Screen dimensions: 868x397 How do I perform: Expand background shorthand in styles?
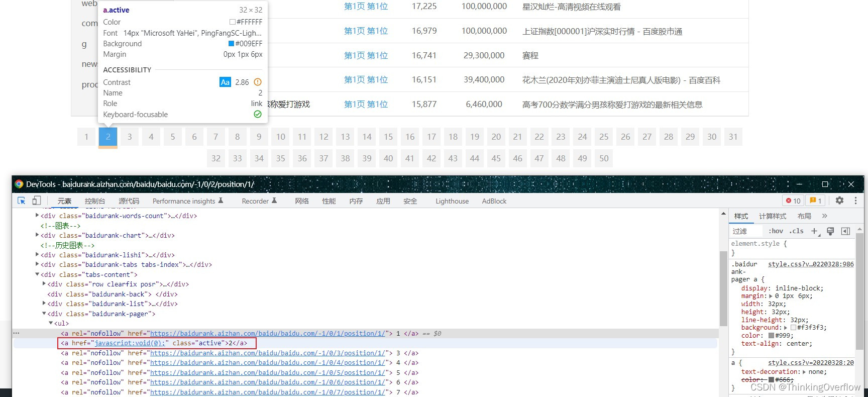[786, 328]
